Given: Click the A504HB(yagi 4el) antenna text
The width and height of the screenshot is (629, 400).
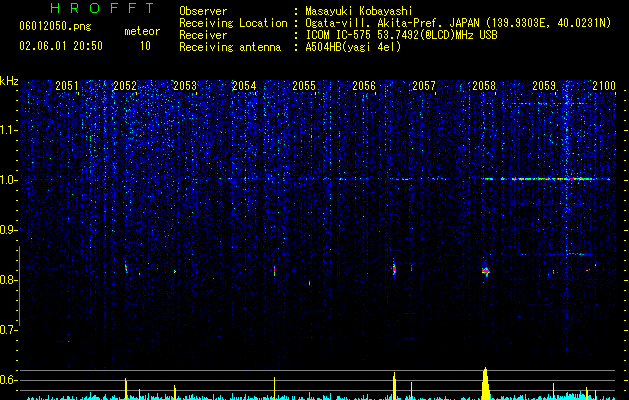Looking at the screenshot, I should (x=353, y=47).
